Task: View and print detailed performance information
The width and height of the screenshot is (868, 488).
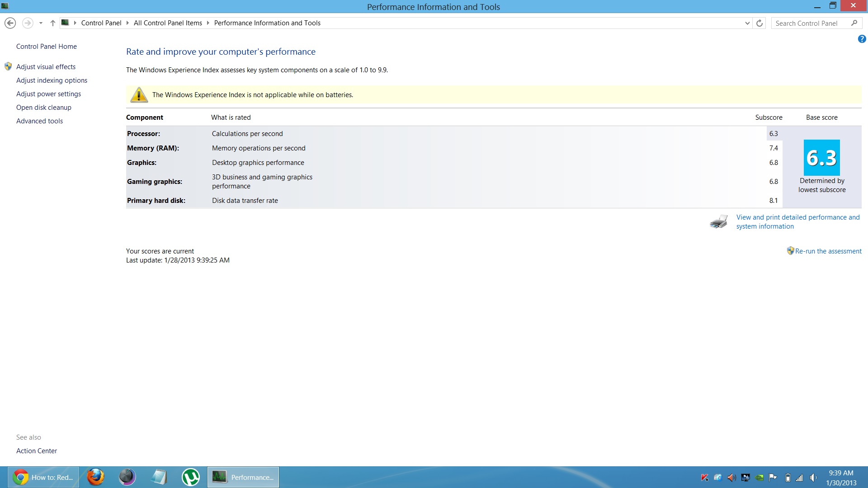Action: [798, 222]
